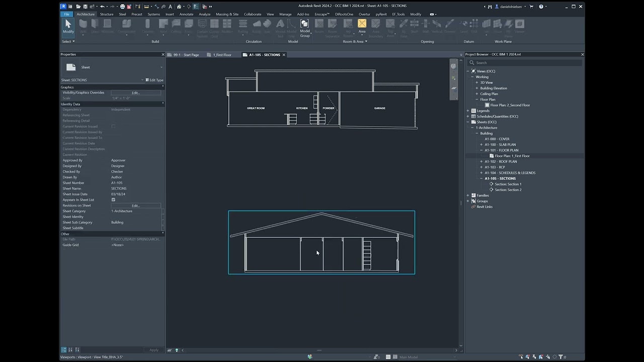This screenshot has width=644, height=362.
Task: Expand the Legends node in Project Browser
Action: pyautogui.click(x=468, y=111)
